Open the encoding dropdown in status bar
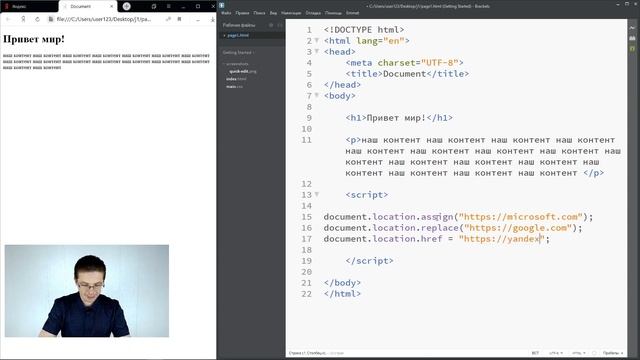The width and height of the screenshot is (640, 360). [556, 353]
